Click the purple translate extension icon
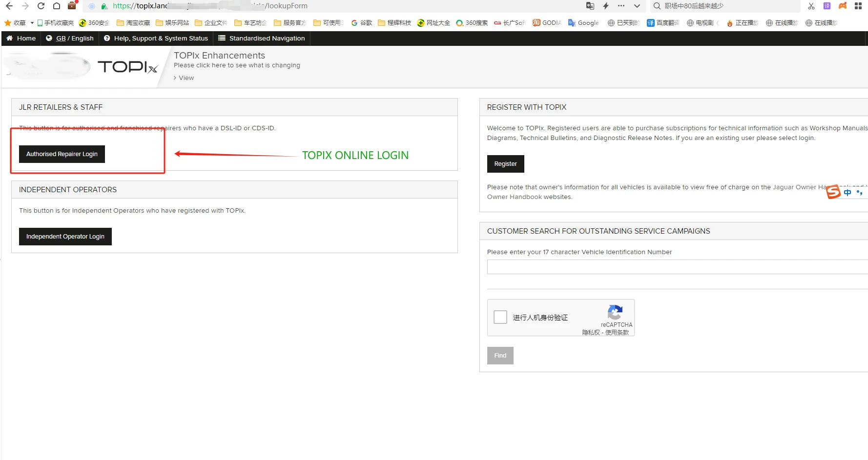Image resolution: width=868 pixels, height=460 pixels. pos(827,6)
